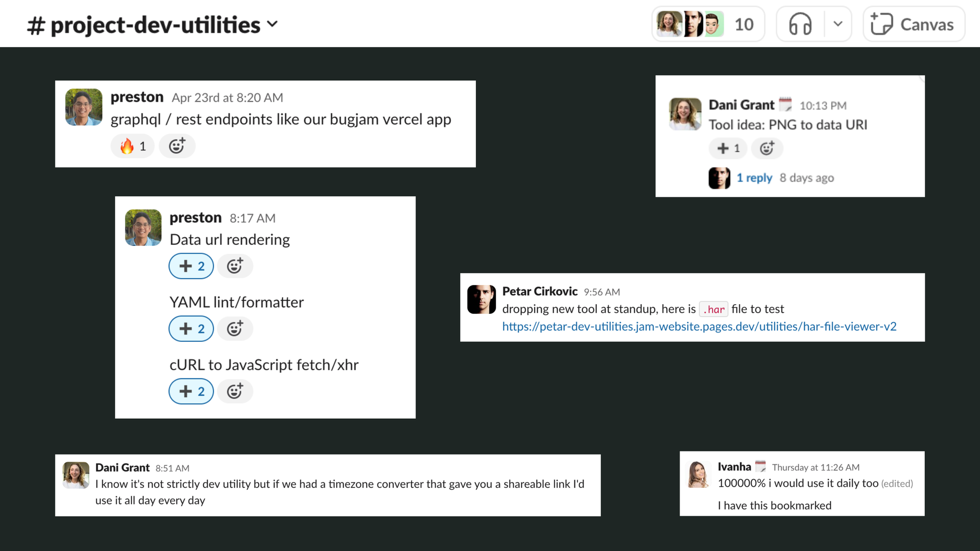The image size is (980, 551).
Task: Open the channel name dropdown chevron
Action: [x=273, y=24]
